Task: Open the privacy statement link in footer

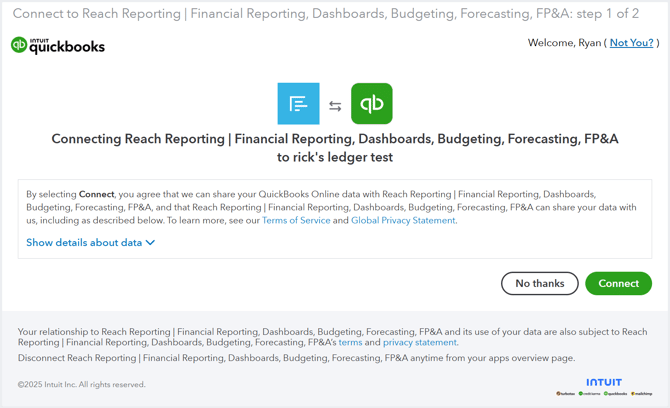Action: coord(419,342)
